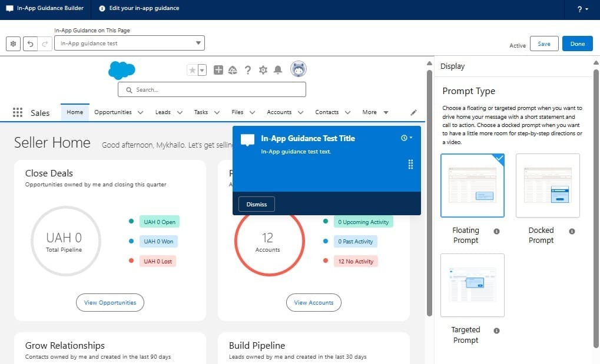600x364 pixels.
Task: Open the Favorites list dropdown arrow
Action: pos(202,70)
